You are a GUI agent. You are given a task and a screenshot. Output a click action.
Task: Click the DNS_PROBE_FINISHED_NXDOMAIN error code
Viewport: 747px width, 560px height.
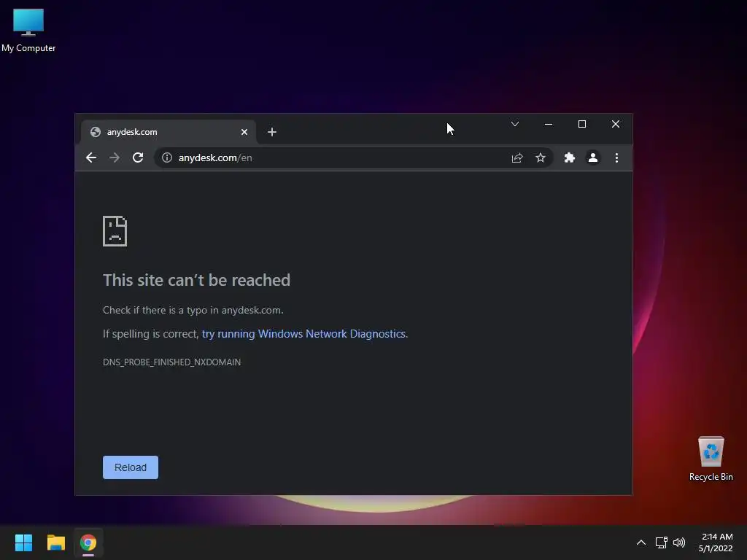[171, 362]
